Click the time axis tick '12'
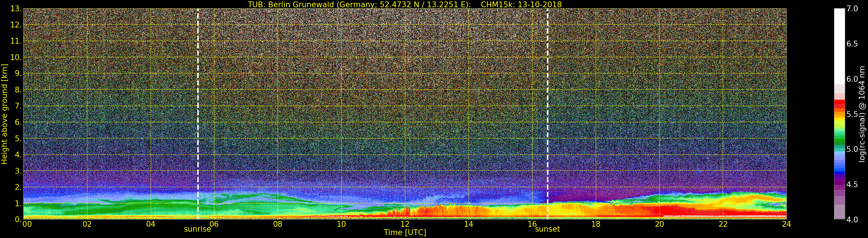The width and height of the screenshot is (868, 238). tap(405, 224)
